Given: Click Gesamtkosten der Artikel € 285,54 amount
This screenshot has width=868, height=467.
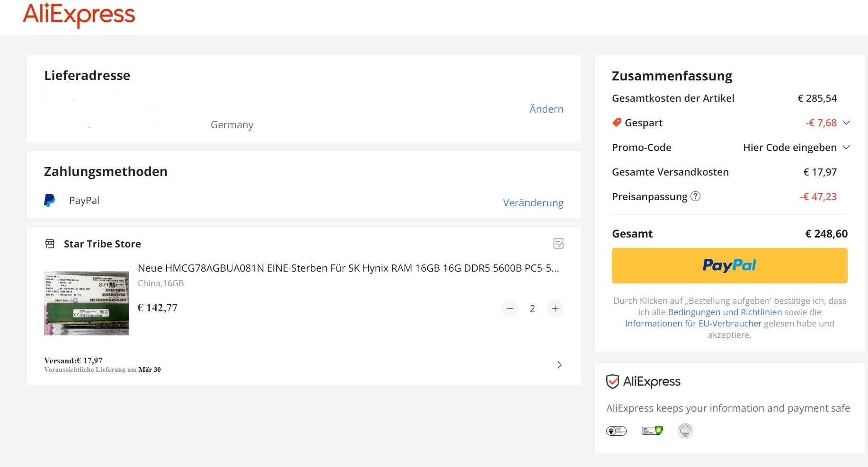Looking at the screenshot, I should point(817,98).
